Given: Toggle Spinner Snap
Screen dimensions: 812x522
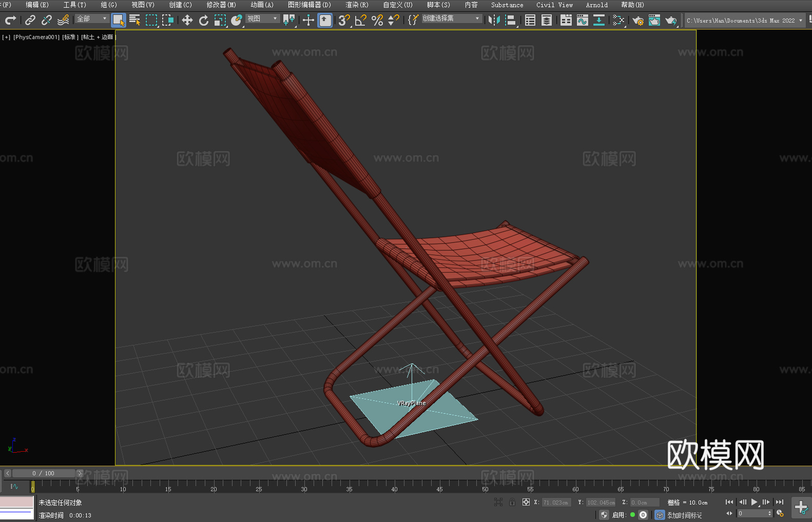Looking at the screenshot, I should [394, 20].
